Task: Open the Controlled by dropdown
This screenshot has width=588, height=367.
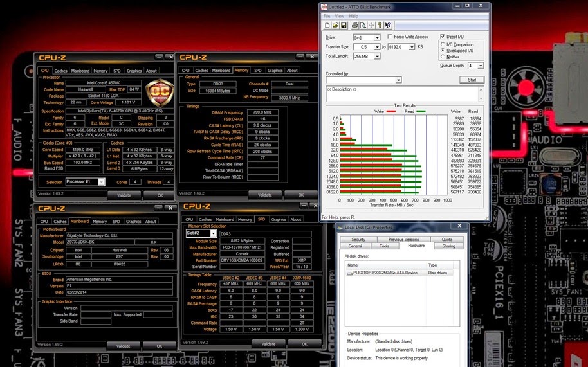Action: 398,80
